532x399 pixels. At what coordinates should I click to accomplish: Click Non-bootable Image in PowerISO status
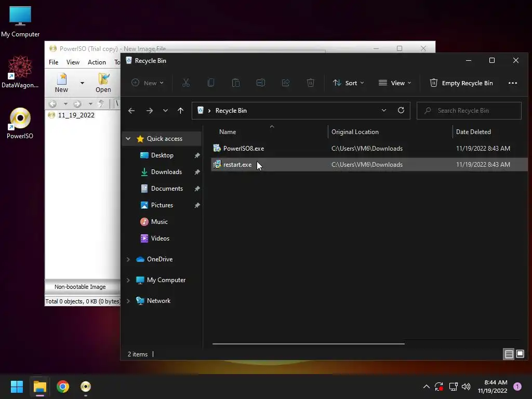coord(80,287)
